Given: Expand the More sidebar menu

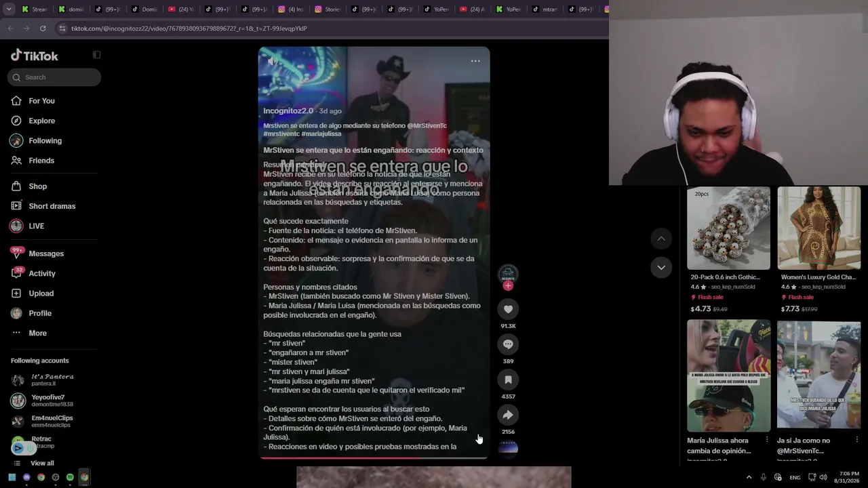Looking at the screenshot, I should pyautogui.click(x=37, y=333).
